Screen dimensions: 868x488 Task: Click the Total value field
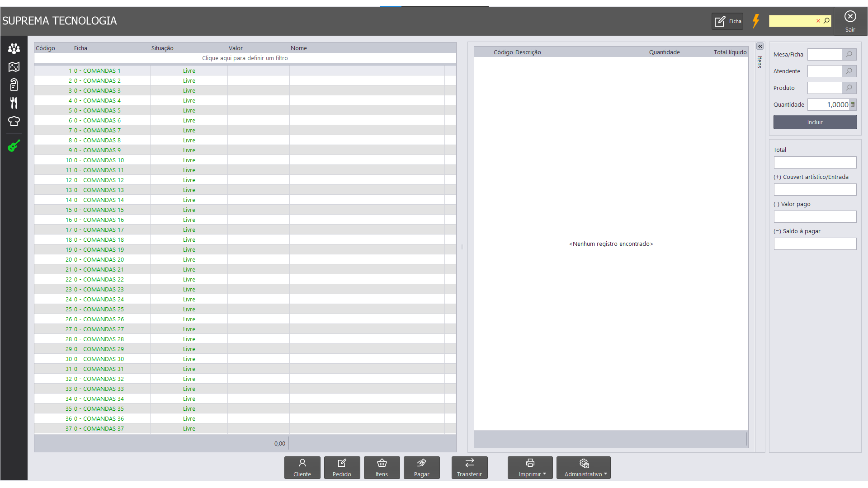[x=815, y=163]
